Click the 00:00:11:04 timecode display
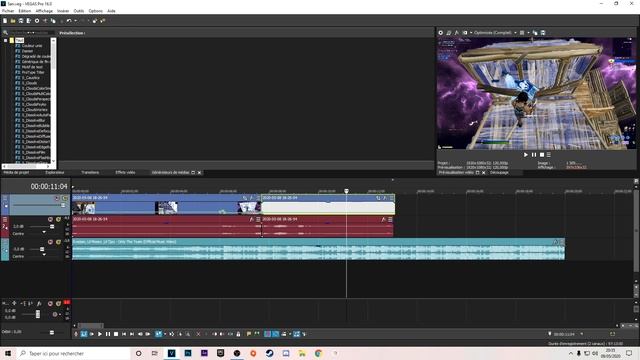Screen dimensions: 640x360 (49, 187)
